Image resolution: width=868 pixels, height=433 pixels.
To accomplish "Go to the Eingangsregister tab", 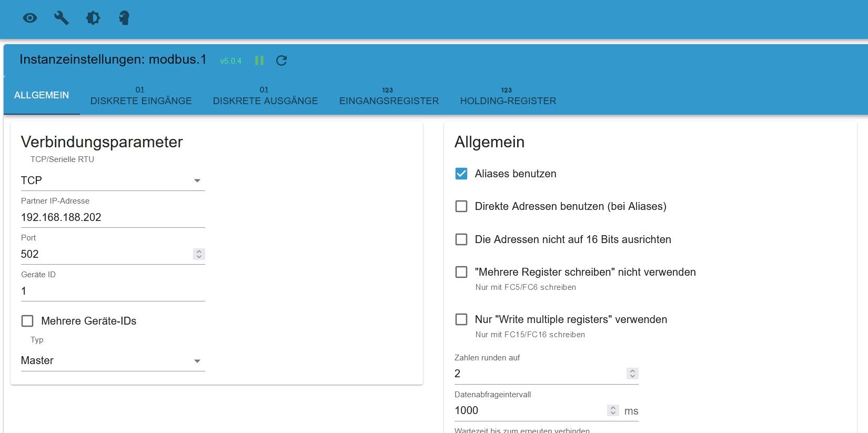I will pos(389,96).
